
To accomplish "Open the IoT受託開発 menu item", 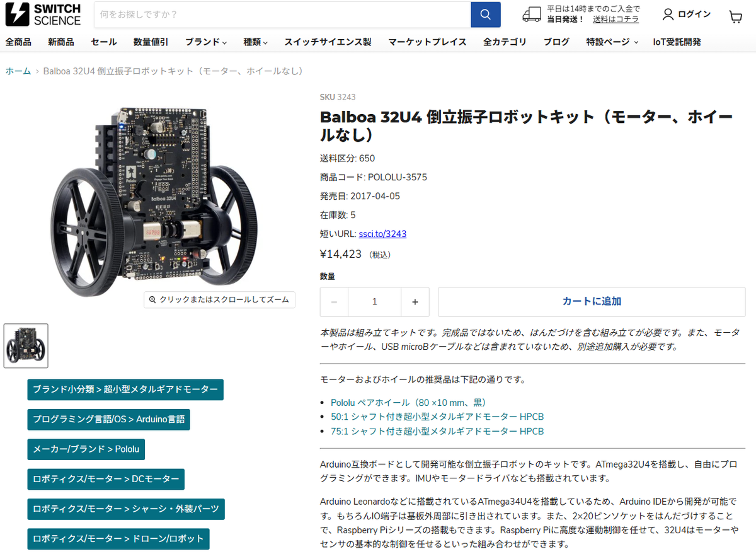I will [x=677, y=42].
